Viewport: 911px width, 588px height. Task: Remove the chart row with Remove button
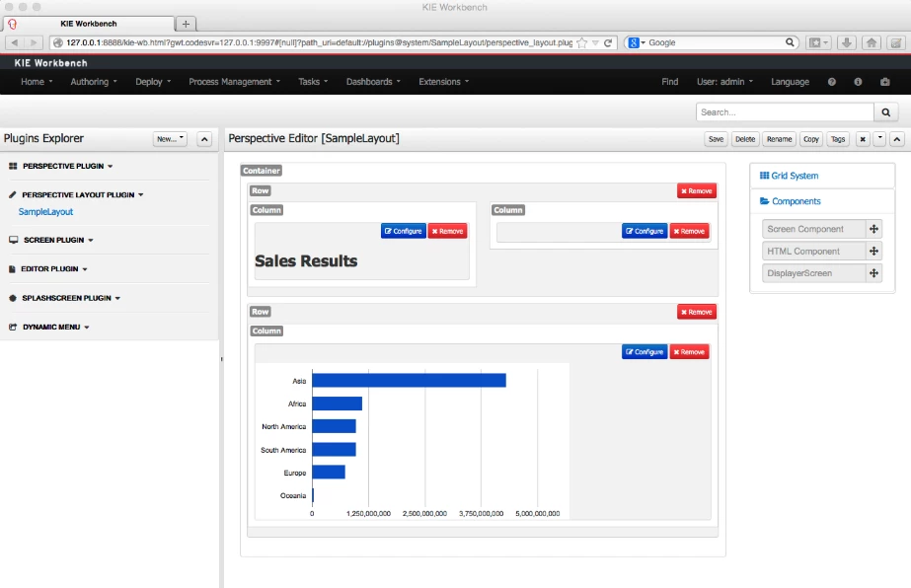[697, 312]
